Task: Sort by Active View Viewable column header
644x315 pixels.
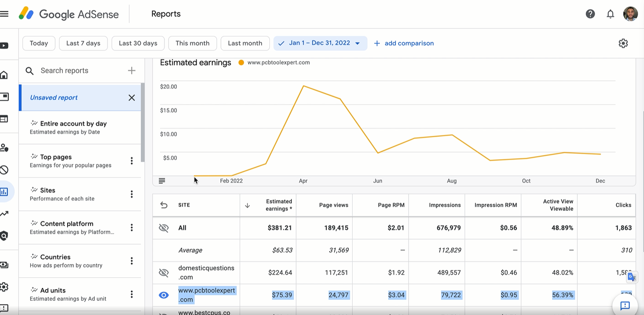Action: pyautogui.click(x=558, y=205)
